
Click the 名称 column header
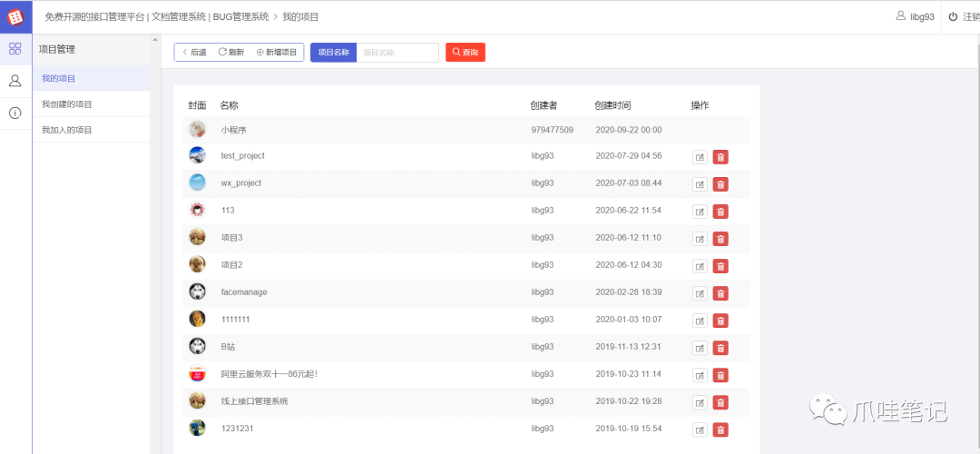pos(229,105)
